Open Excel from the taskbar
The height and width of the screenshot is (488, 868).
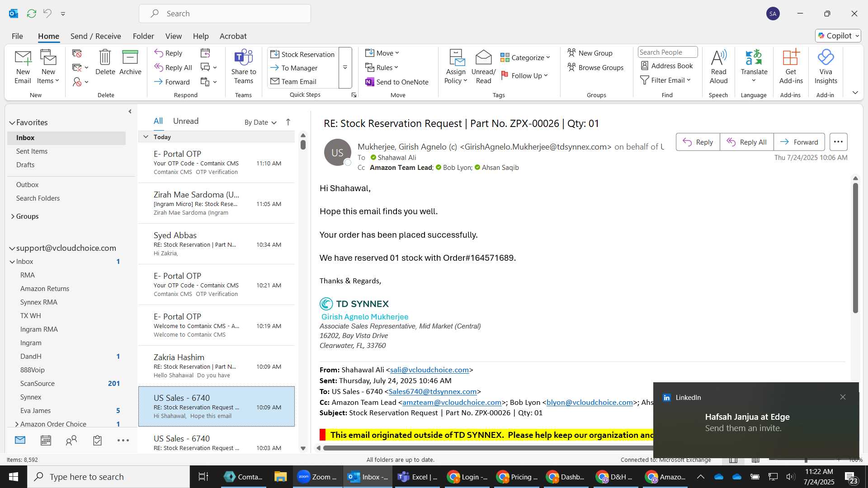click(417, 477)
